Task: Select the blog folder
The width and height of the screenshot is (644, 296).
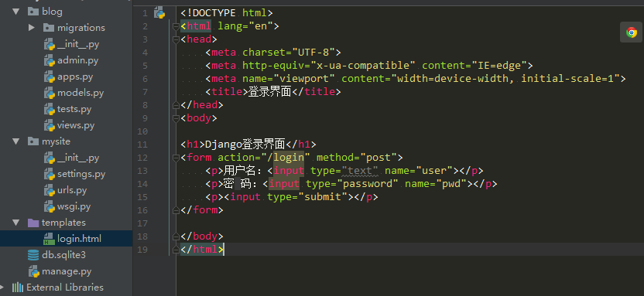Action: (x=52, y=12)
